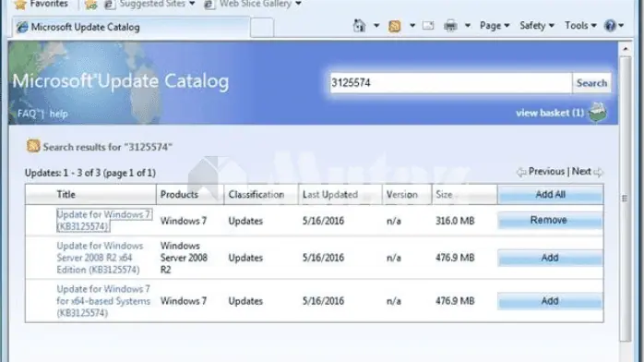This screenshot has width=644, height=362.
Task: Click the Help question mark icon
Action: point(610,26)
